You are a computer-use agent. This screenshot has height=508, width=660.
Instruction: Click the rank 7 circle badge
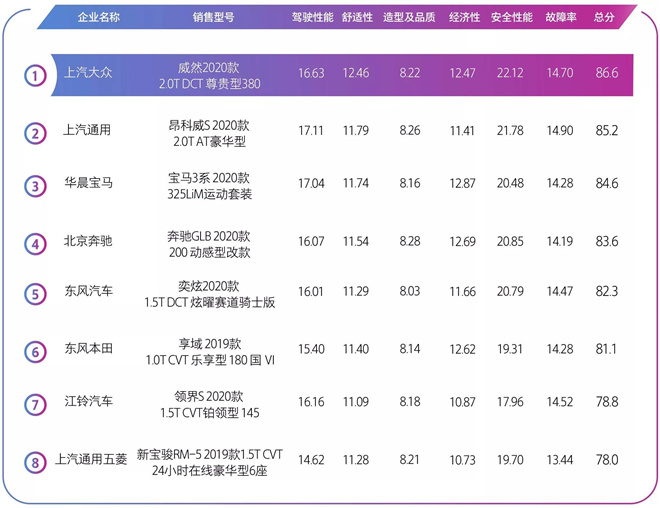tap(35, 404)
